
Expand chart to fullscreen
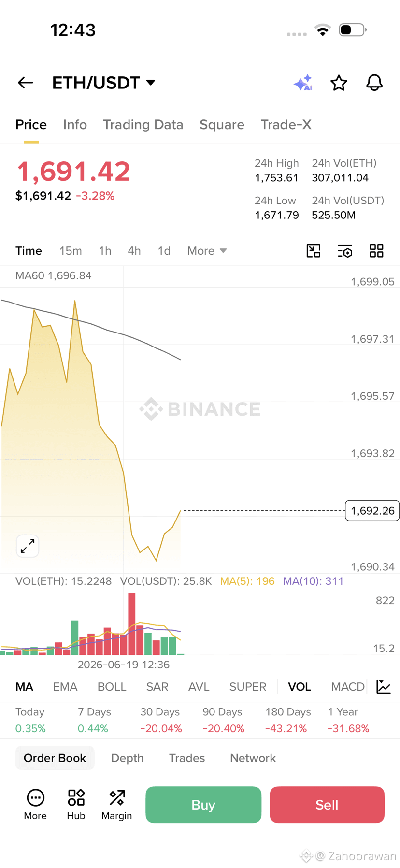(x=28, y=546)
